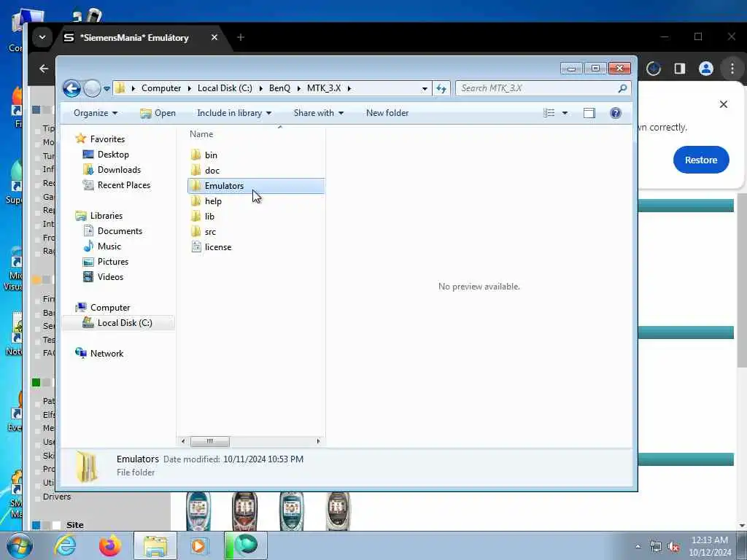Open Pictures library in navigation pane

coord(113,262)
